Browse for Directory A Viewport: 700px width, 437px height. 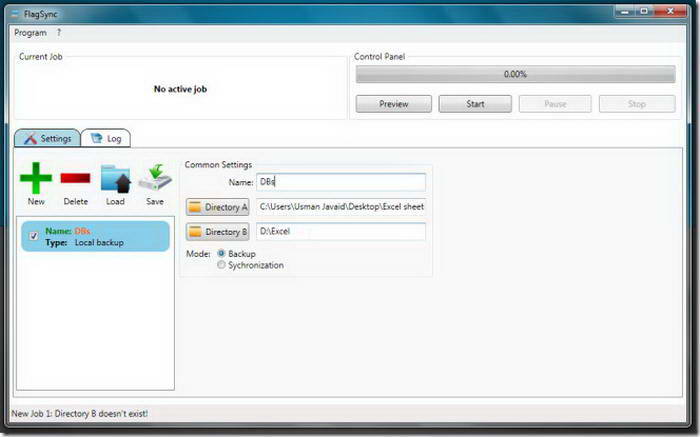(217, 207)
